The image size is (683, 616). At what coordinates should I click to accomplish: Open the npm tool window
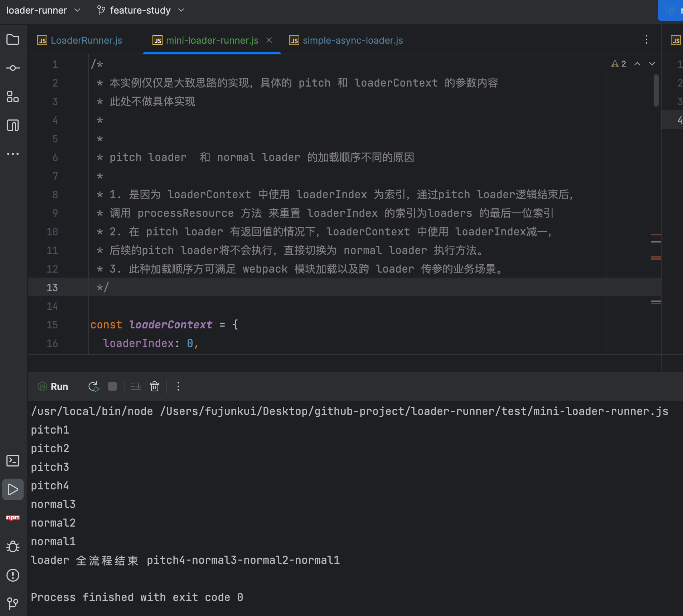tap(13, 518)
